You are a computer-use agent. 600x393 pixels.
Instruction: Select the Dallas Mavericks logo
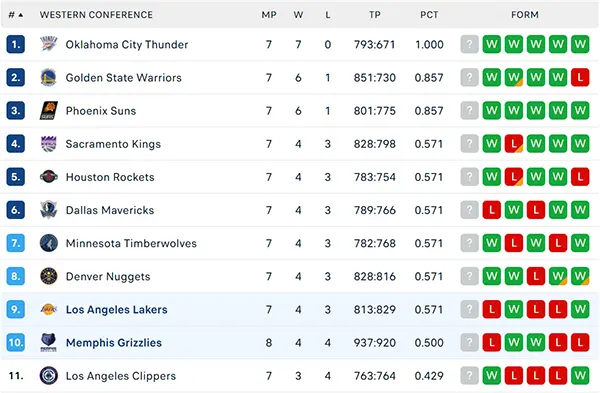pos(49,210)
